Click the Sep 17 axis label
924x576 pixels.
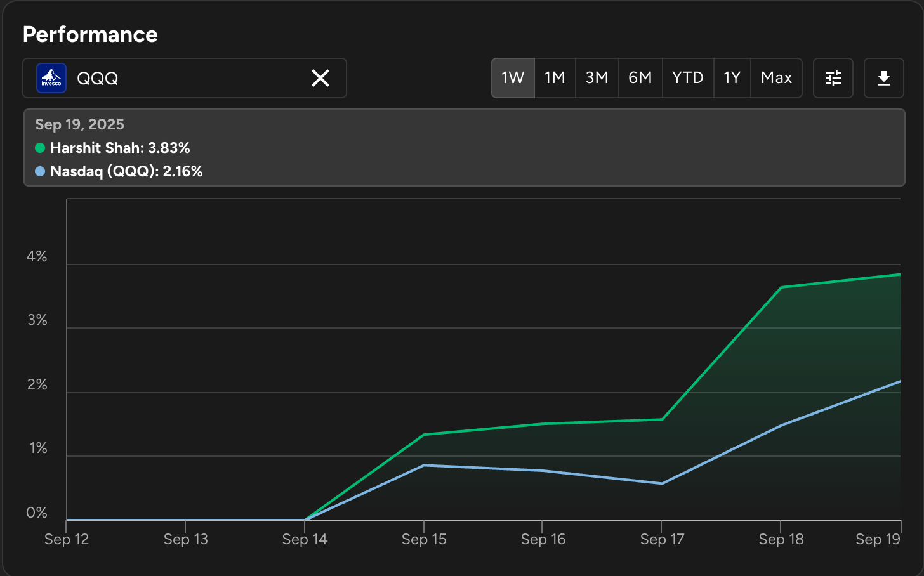(x=662, y=539)
